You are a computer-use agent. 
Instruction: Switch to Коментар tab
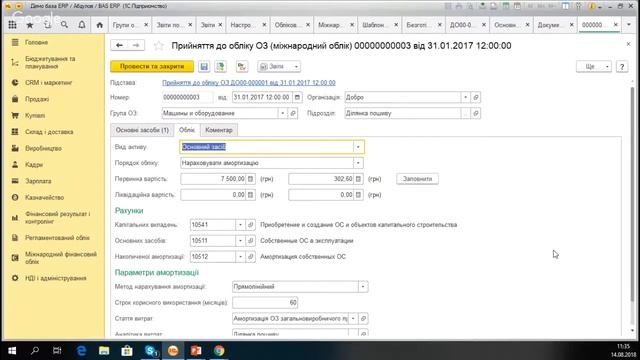tap(219, 130)
